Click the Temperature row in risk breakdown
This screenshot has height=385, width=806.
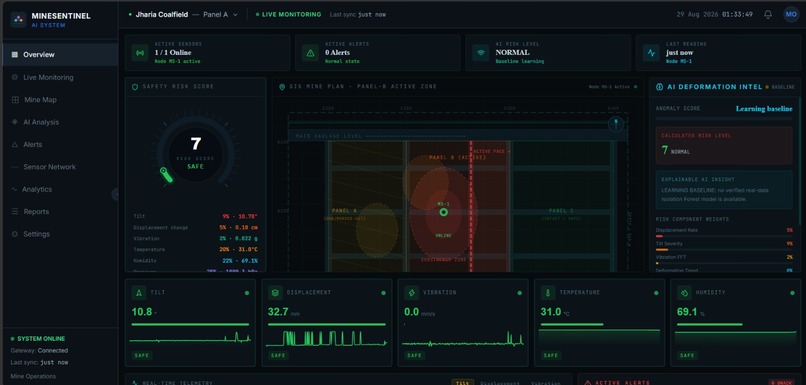195,249
